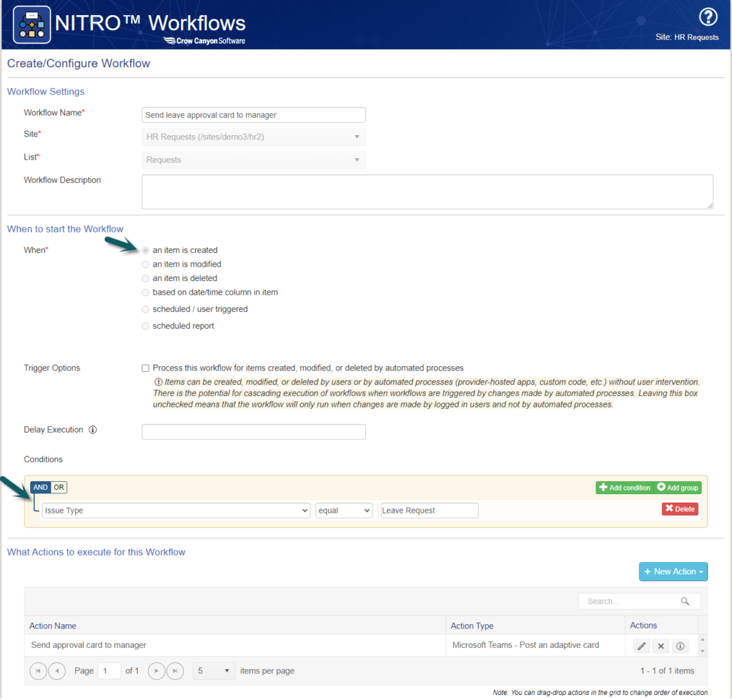The width and height of the screenshot is (732, 700).
Task: Click the NITRO Workflows logo icon
Action: (x=32, y=24)
